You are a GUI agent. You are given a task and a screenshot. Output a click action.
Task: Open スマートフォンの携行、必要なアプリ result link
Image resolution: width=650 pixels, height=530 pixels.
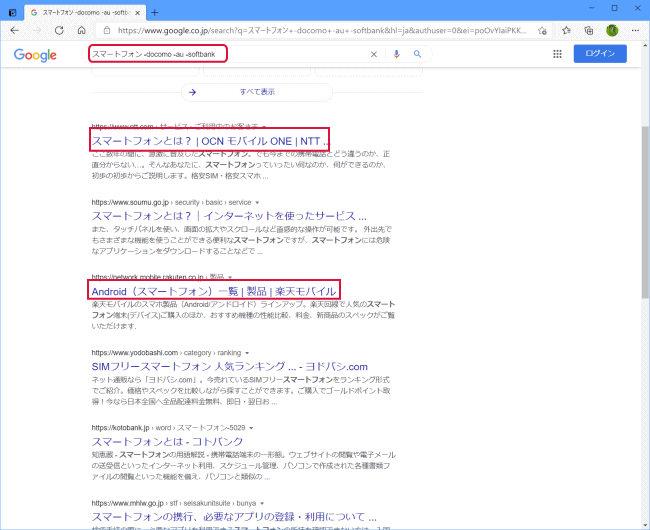pyautogui.click(x=234, y=517)
